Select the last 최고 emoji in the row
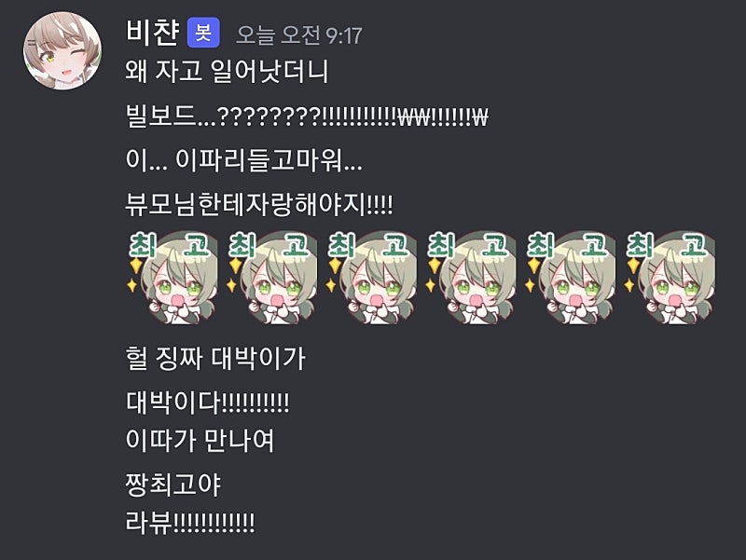The height and width of the screenshot is (560, 746). [670, 277]
